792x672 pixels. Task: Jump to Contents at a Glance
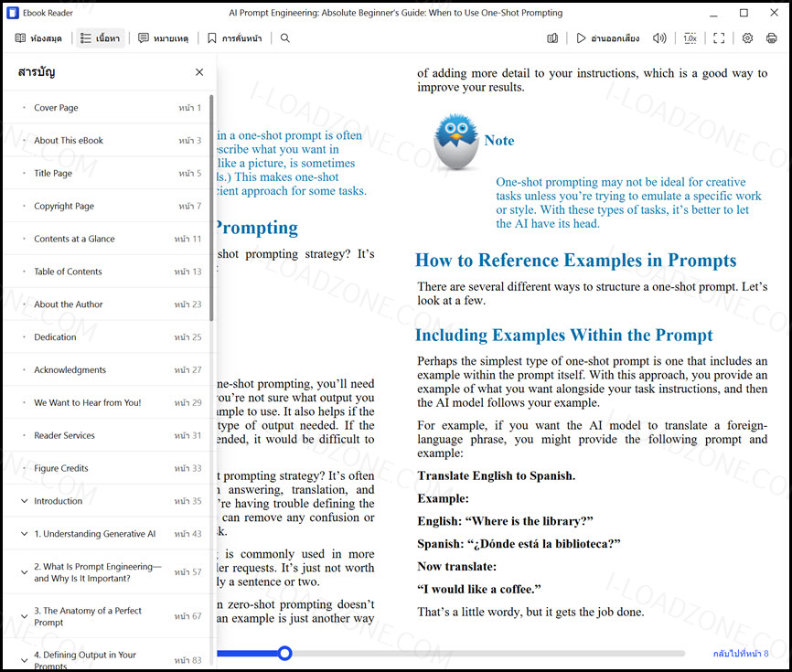108,239
